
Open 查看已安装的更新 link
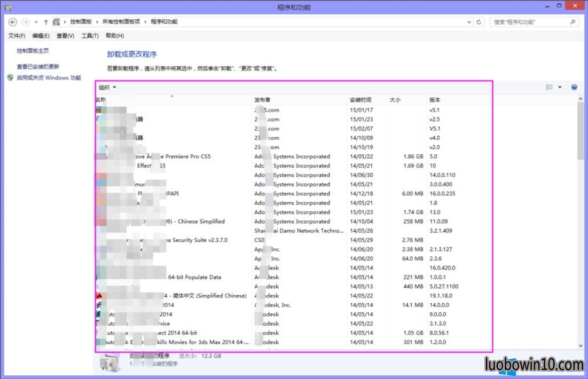pos(38,66)
